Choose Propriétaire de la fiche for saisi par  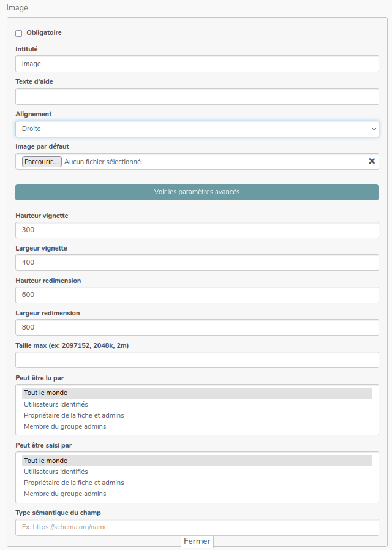click(x=73, y=483)
